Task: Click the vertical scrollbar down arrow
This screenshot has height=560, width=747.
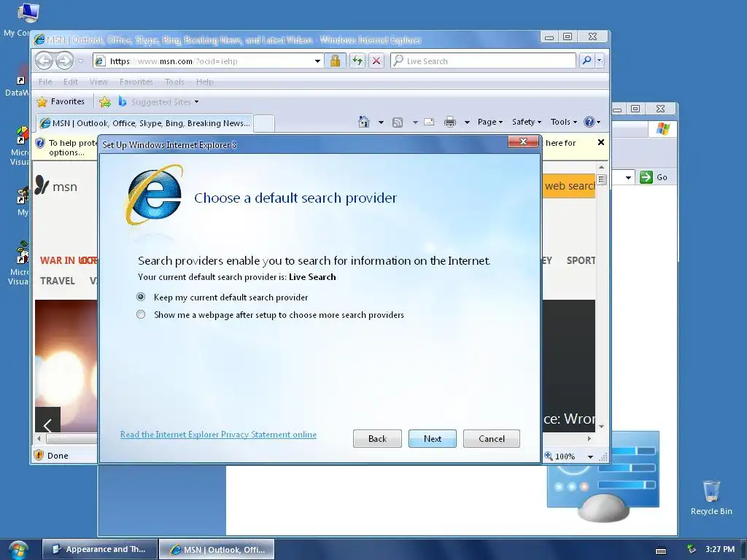Action: [x=601, y=426]
